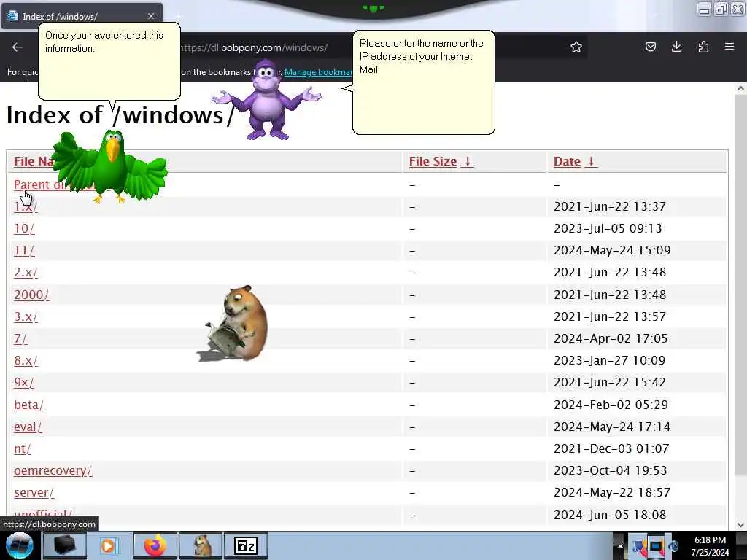
Task: Click the date 2023-Jul-05 09:13
Action: [x=608, y=228]
